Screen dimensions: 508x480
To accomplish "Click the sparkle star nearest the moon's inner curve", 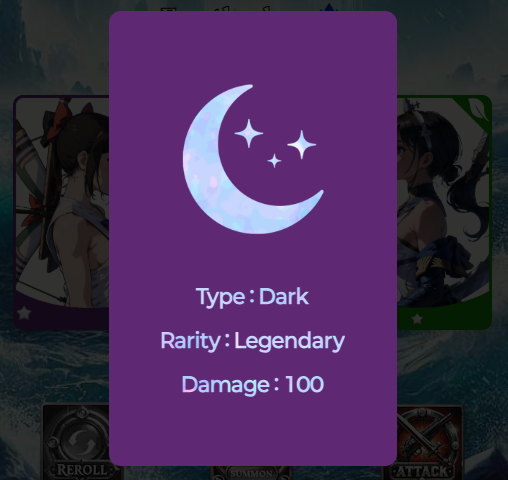I will coord(249,133).
